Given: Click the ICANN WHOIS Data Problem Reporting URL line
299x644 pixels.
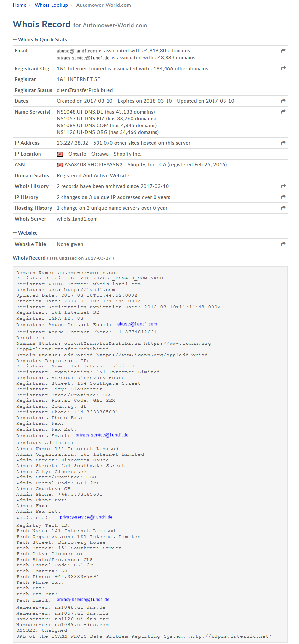Looking at the screenshot, I should (144, 636).
